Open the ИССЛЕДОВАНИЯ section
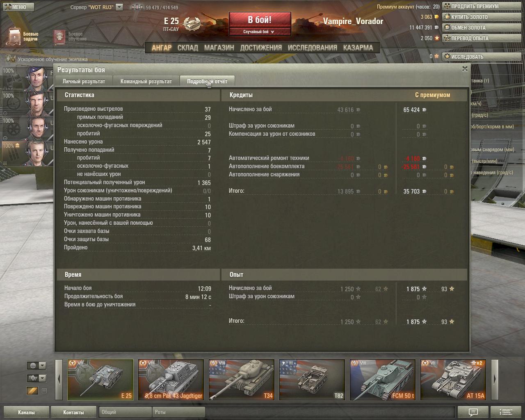The image size is (525, 420). pyautogui.click(x=312, y=48)
